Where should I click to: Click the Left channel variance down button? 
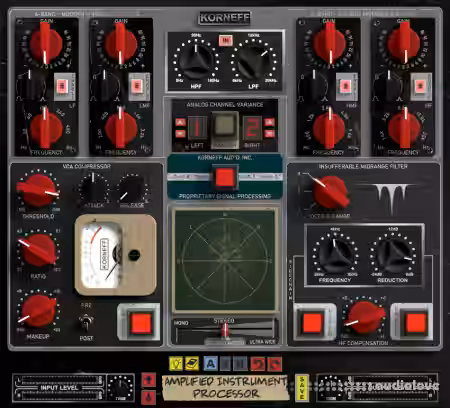point(180,134)
